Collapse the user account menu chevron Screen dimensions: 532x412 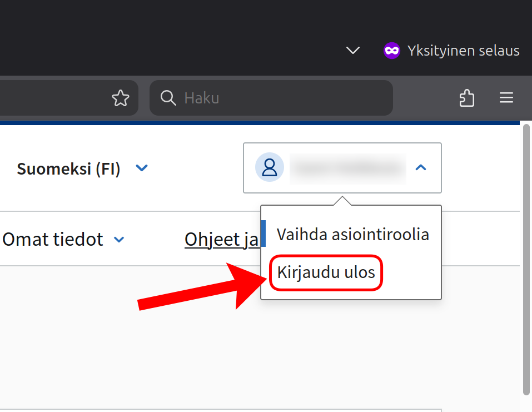tap(421, 167)
